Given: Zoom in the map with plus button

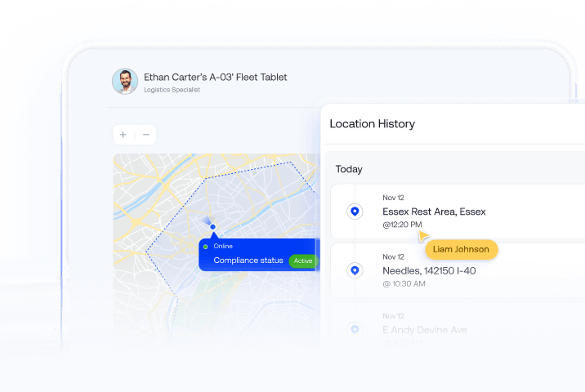Looking at the screenshot, I should [123, 135].
